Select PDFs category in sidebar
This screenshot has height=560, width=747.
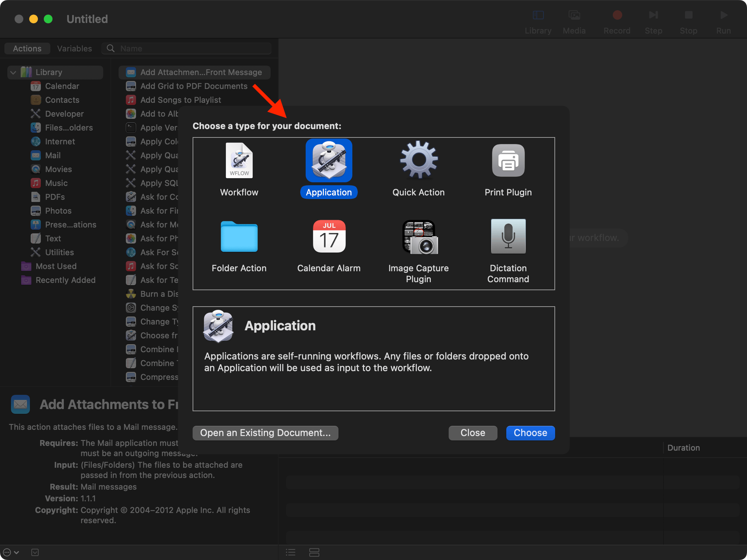(x=48, y=197)
